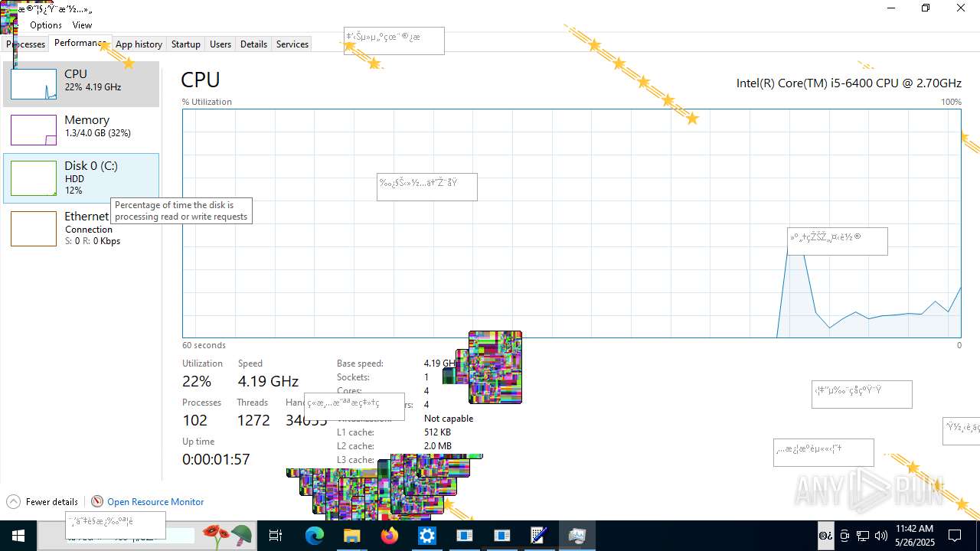Launch Firefox from the taskbar
Screen dimensions: 980x551
(390, 536)
